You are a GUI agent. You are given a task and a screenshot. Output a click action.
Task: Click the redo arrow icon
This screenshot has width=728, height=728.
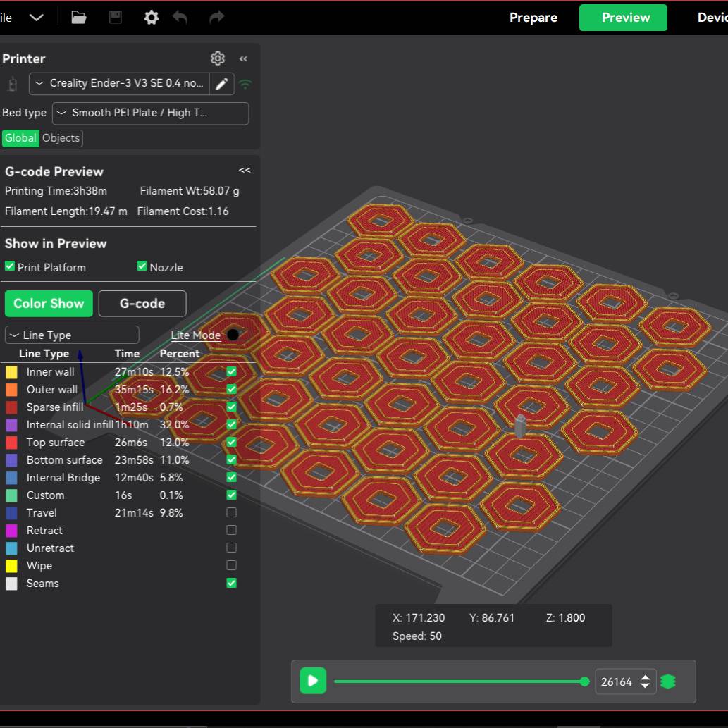(217, 18)
